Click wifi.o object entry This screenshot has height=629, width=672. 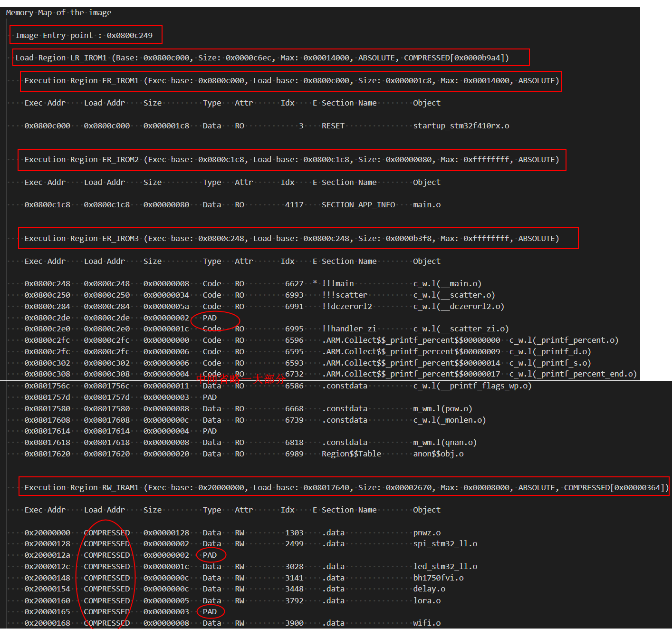coord(427,623)
